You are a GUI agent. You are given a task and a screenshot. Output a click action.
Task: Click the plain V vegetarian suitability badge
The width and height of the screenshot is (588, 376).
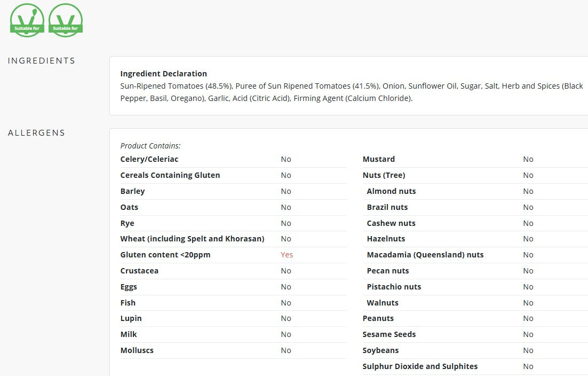pyautogui.click(x=66, y=20)
